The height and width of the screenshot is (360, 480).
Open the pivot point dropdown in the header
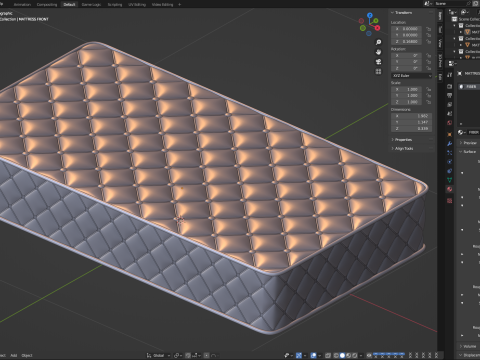tap(177, 355)
